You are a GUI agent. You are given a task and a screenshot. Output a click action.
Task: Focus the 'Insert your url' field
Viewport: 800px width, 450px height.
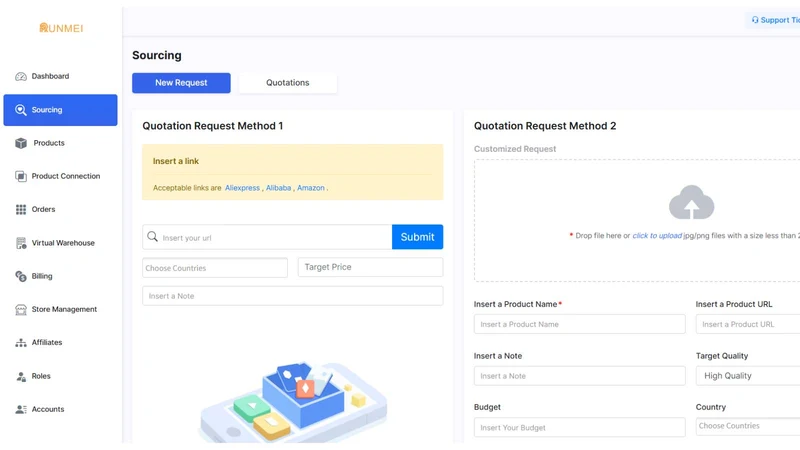click(267, 237)
